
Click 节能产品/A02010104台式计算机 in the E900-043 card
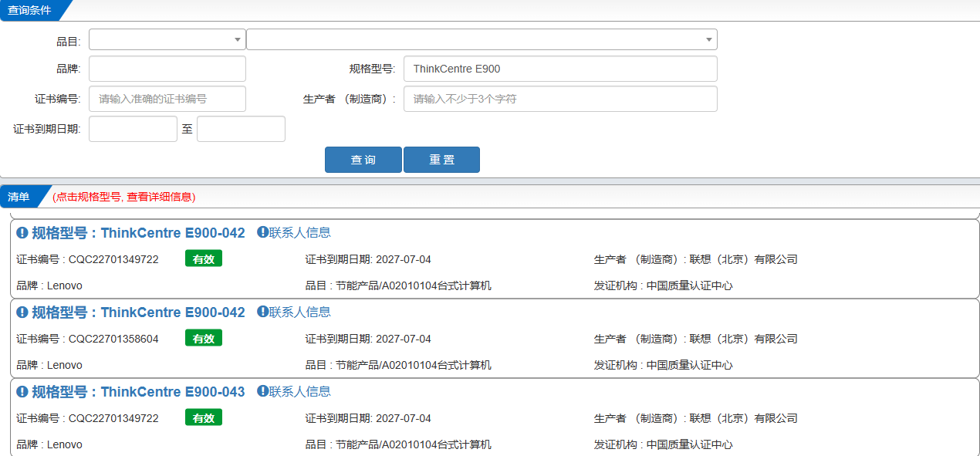click(x=414, y=444)
